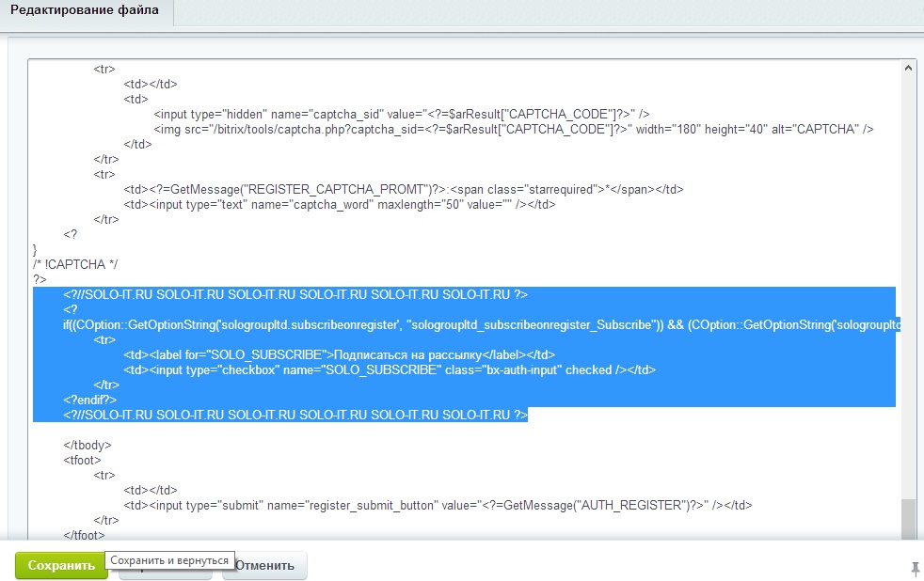Screen dimensions: 924x581
Task: Click the pin icon in the bottom-right corner
Action: coord(916,568)
